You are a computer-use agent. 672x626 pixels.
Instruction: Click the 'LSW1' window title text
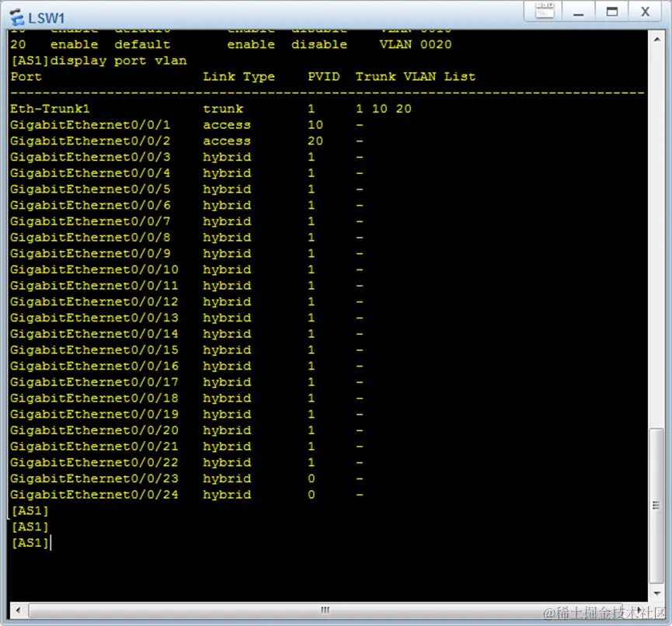click(x=47, y=19)
